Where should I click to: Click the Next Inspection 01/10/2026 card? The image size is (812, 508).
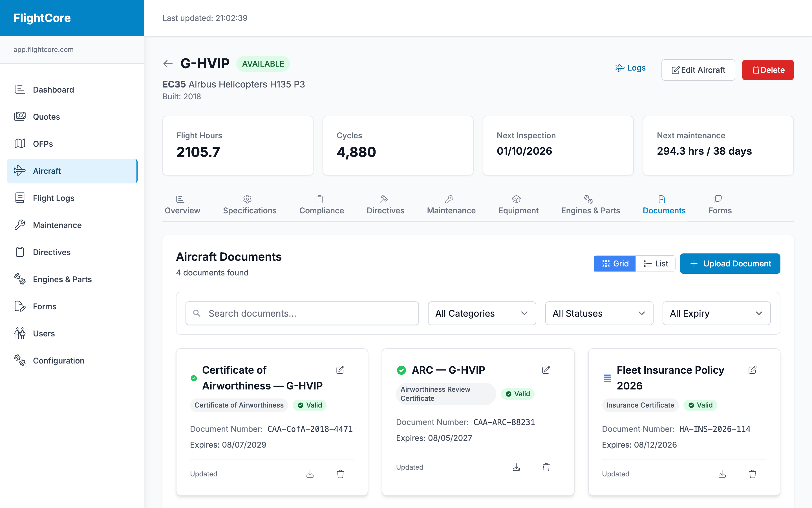[558, 145]
